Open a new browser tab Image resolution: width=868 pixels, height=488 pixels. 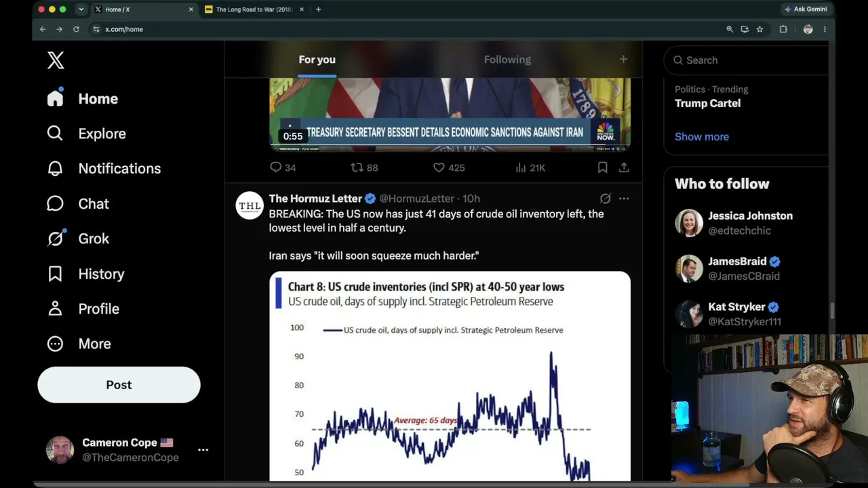(x=318, y=9)
